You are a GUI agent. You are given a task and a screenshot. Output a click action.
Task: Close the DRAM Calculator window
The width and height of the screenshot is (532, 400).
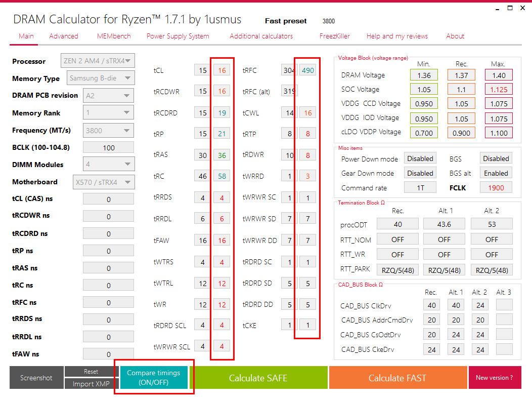(522, 8)
